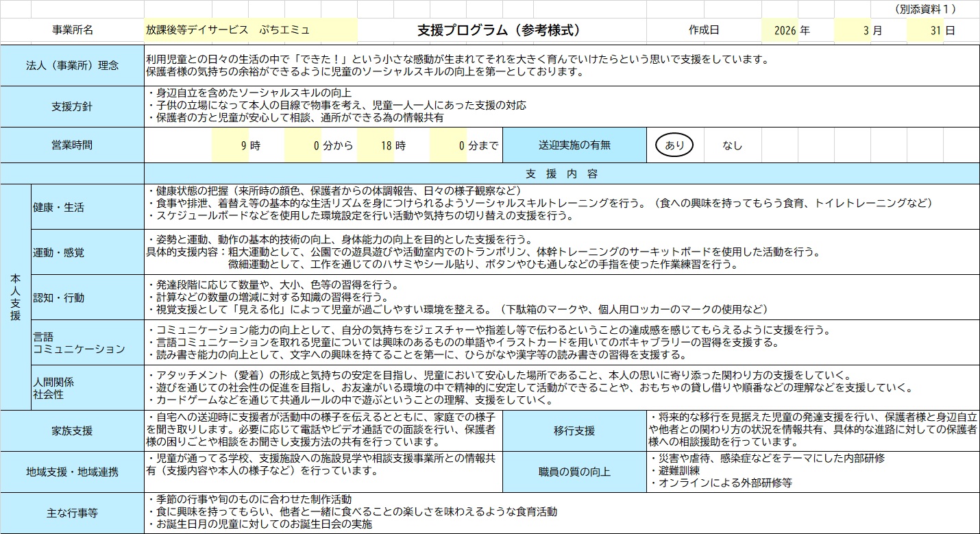Select the 運動・感覚 category cell
Image resolution: width=980 pixels, height=534 pixels.
[87, 252]
